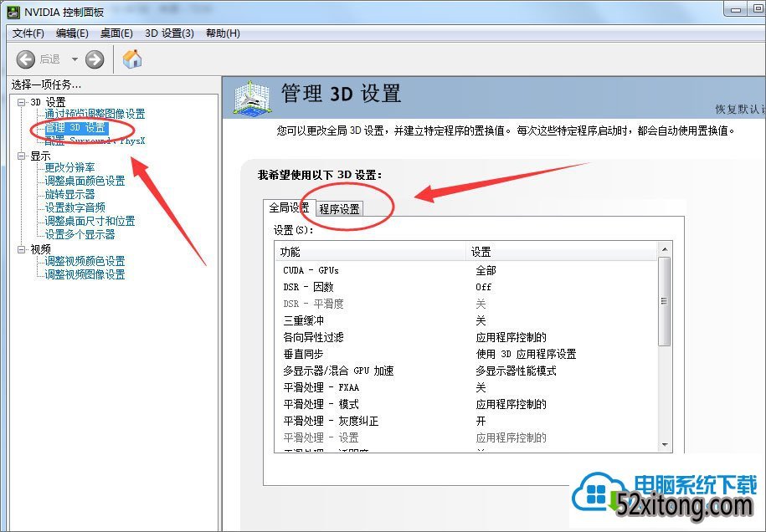Switch to the 全局设置 tab

(x=289, y=208)
